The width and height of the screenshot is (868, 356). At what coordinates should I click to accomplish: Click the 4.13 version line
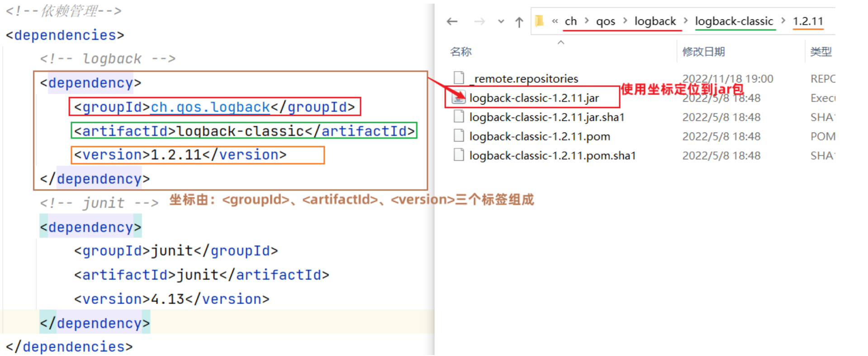coord(172,299)
